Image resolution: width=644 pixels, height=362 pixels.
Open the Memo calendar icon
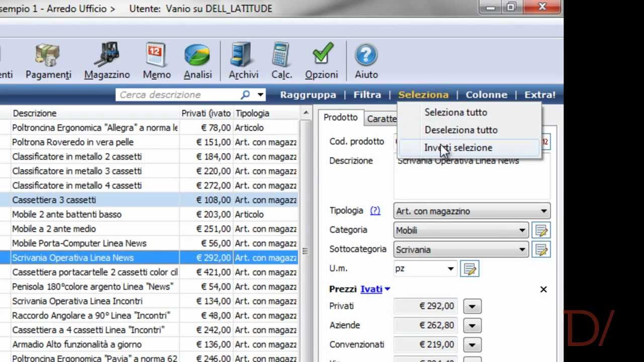coord(156,61)
